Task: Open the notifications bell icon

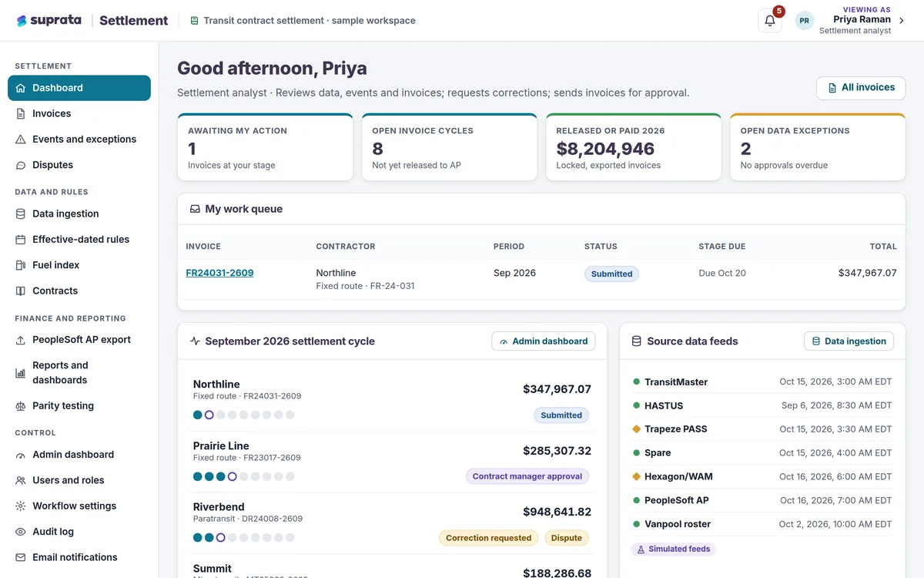Action: [x=770, y=21]
